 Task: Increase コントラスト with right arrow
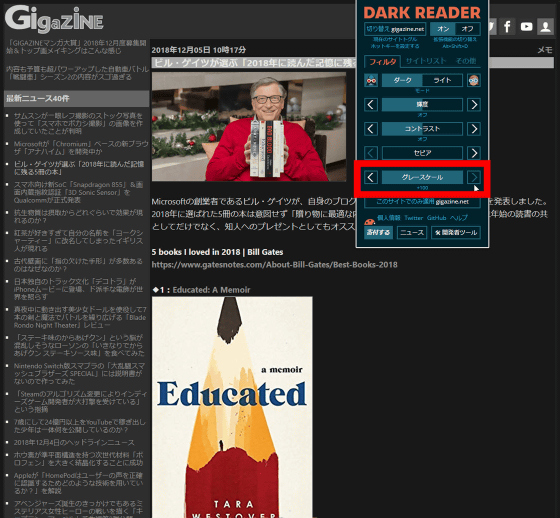point(474,129)
